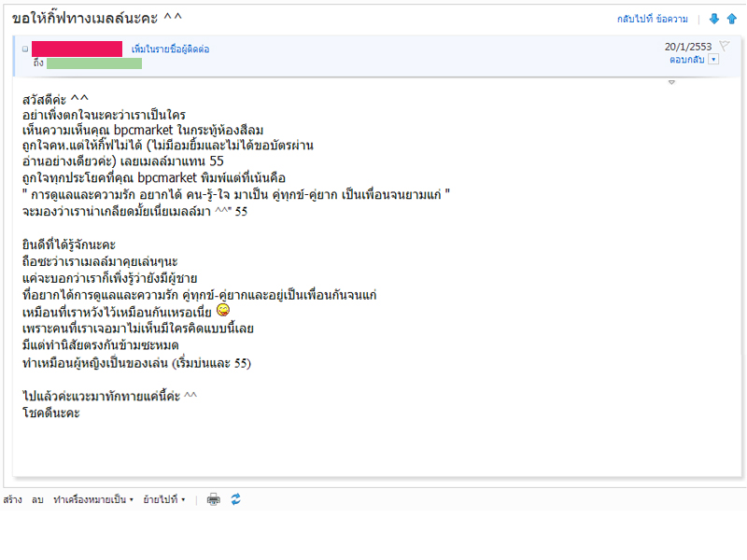Open the ทำเครื่องหมายเป็น dropdown
The width and height of the screenshot is (747, 560).
93,499
